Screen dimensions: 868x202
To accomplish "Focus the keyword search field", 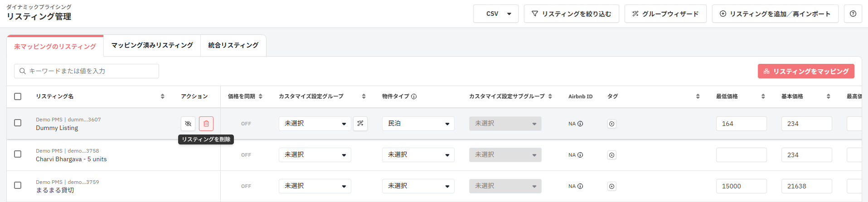I will [87, 71].
